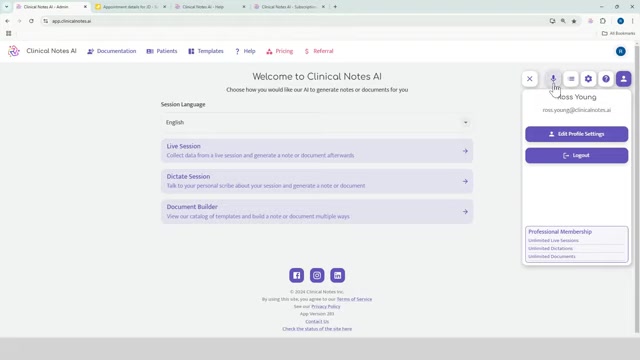Open the browser extensions puzzle icon

click(603, 21)
